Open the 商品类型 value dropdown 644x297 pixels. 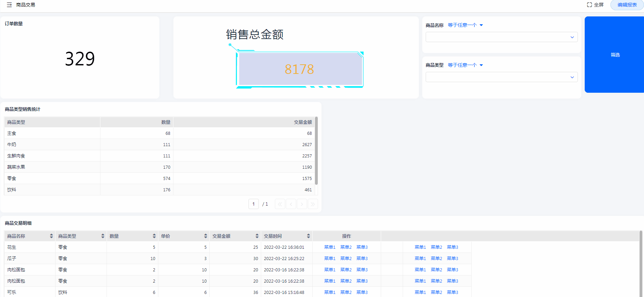(501, 77)
